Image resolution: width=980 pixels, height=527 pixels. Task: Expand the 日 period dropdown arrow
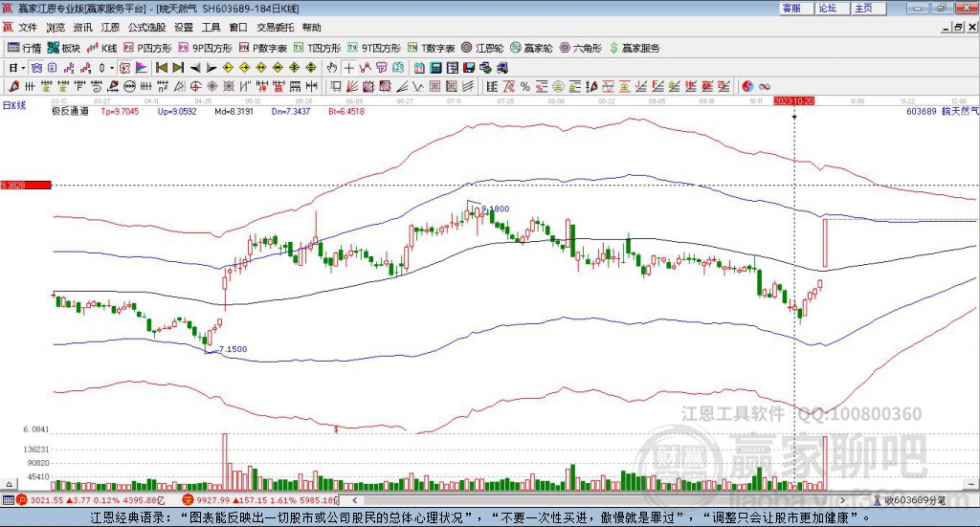[23, 68]
